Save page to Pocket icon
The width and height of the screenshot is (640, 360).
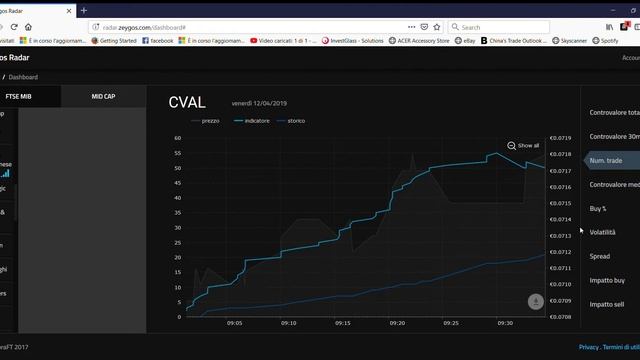(x=424, y=27)
